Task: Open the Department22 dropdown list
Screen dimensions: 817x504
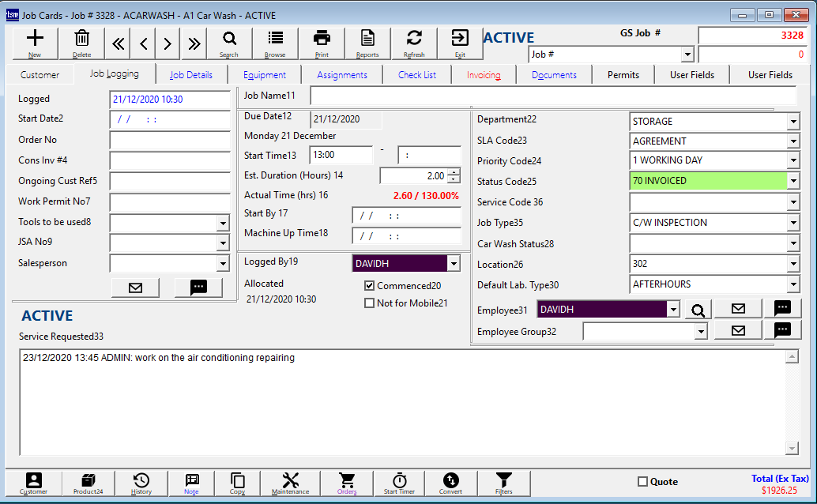Action: [x=793, y=122]
